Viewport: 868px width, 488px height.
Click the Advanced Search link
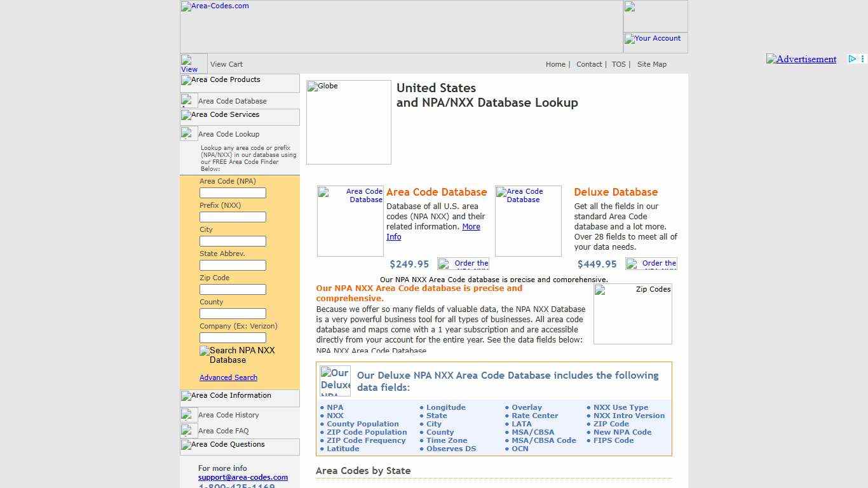click(x=228, y=377)
